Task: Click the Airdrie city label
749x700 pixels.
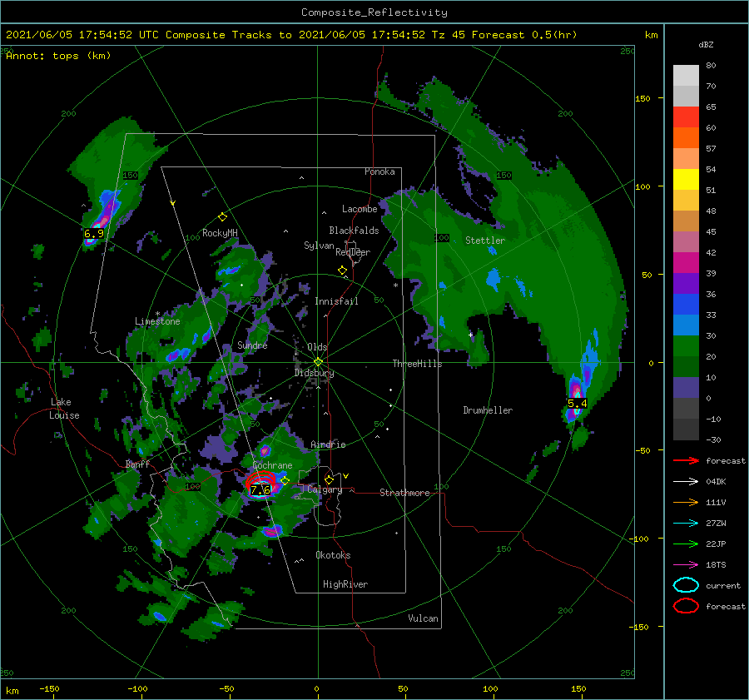Action: (328, 444)
